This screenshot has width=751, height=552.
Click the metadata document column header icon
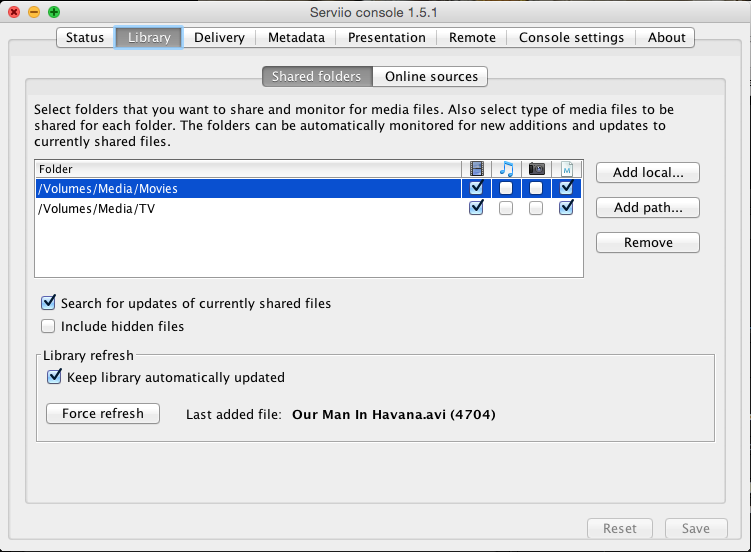(x=567, y=169)
